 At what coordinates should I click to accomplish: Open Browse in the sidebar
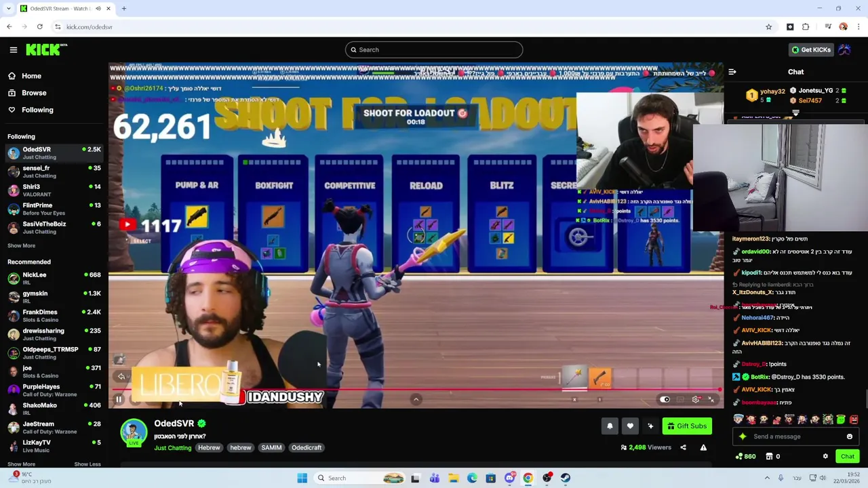tap(27, 93)
